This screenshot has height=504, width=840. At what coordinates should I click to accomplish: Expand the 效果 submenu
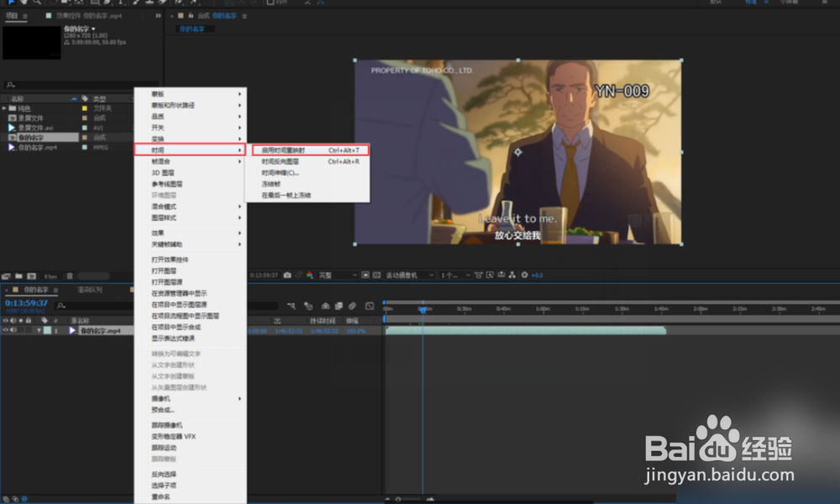pyautogui.click(x=191, y=233)
